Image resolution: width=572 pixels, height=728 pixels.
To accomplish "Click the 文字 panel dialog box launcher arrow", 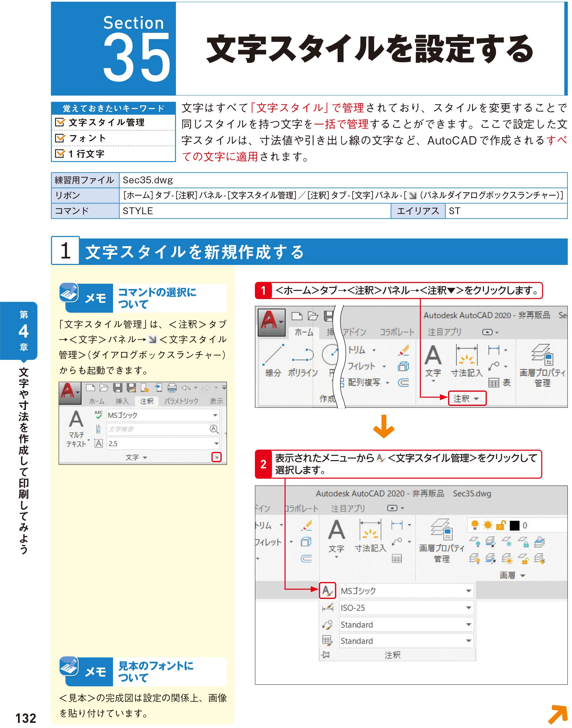I will click(x=217, y=457).
